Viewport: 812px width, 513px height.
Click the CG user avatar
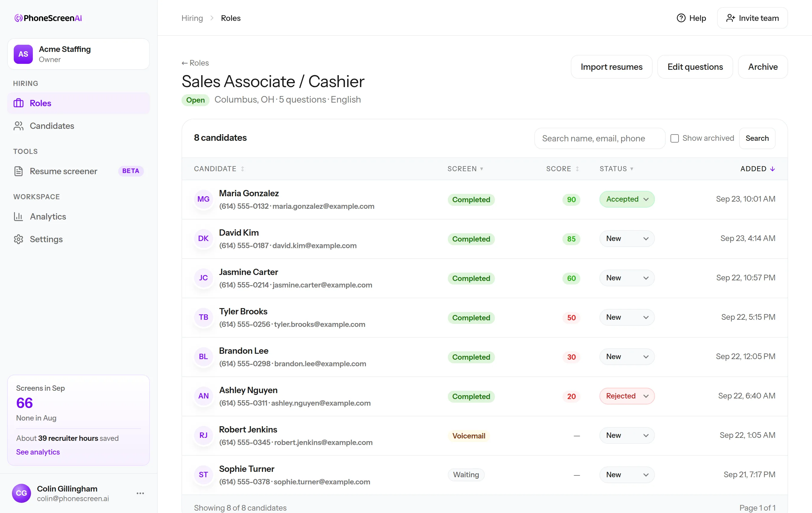tap(21, 493)
